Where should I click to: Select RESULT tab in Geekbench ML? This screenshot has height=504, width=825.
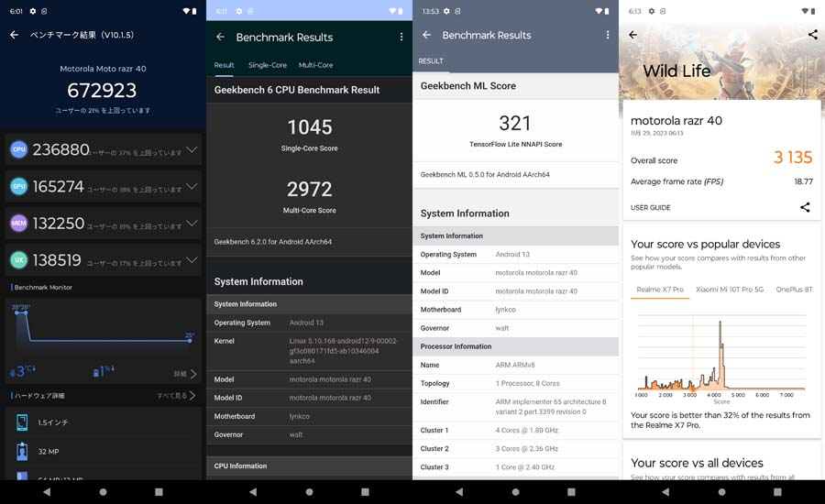pyautogui.click(x=431, y=61)
